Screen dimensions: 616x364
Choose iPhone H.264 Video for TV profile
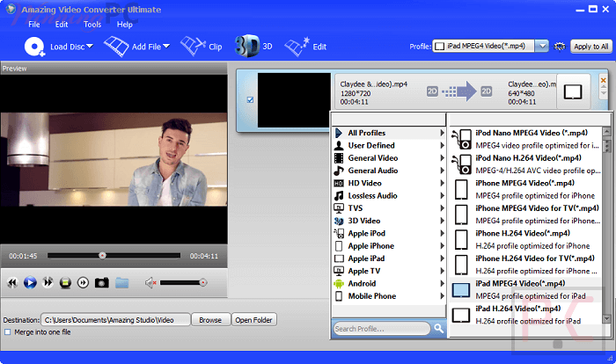(x=525, y=265)
